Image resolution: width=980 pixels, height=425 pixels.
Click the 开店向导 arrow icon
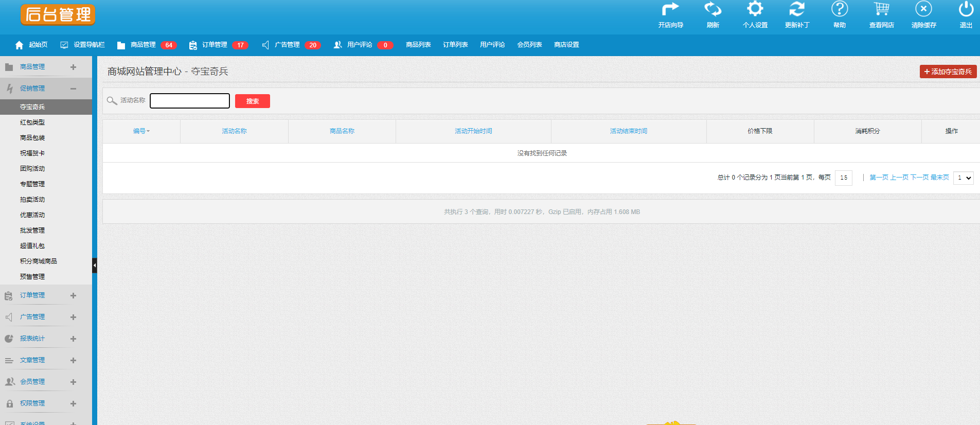coord(670,9)
